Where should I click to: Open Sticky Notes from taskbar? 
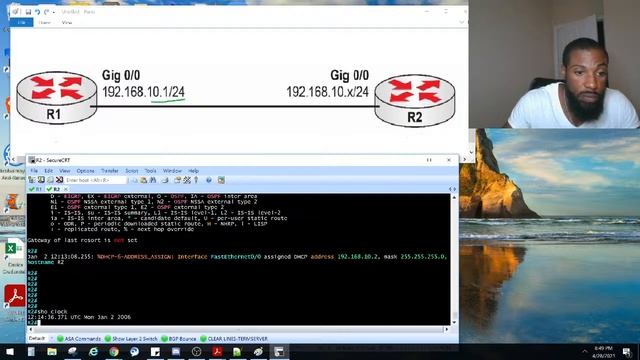point(155,351)
